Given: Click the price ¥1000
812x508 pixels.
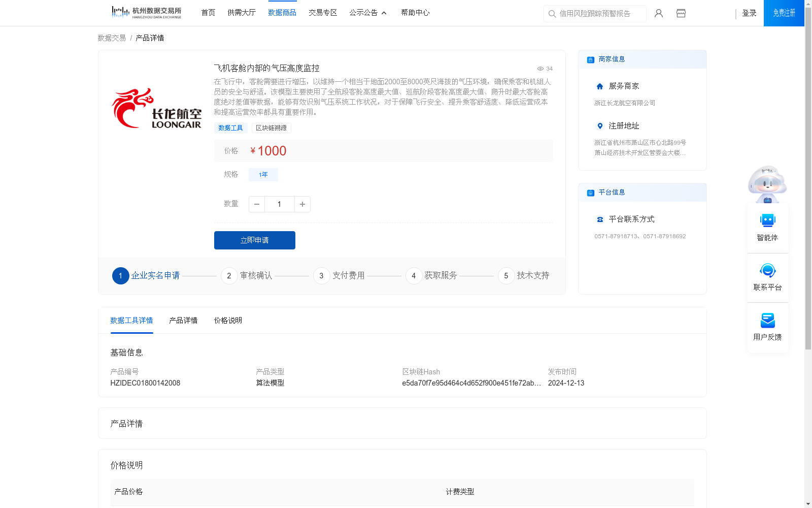Looking at the screenshot, I should click(x=268, y=151).
